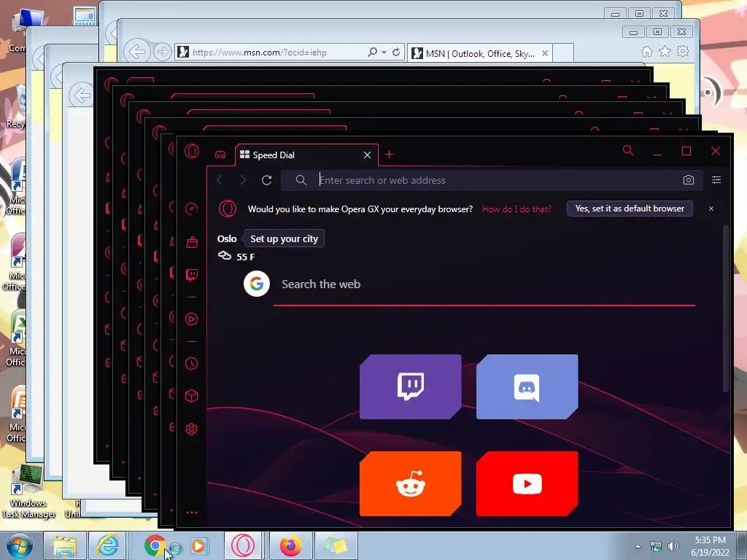Open the Twitch speed dial tile
This screenshot has height=560, width=747.
[x=410, y=386]
